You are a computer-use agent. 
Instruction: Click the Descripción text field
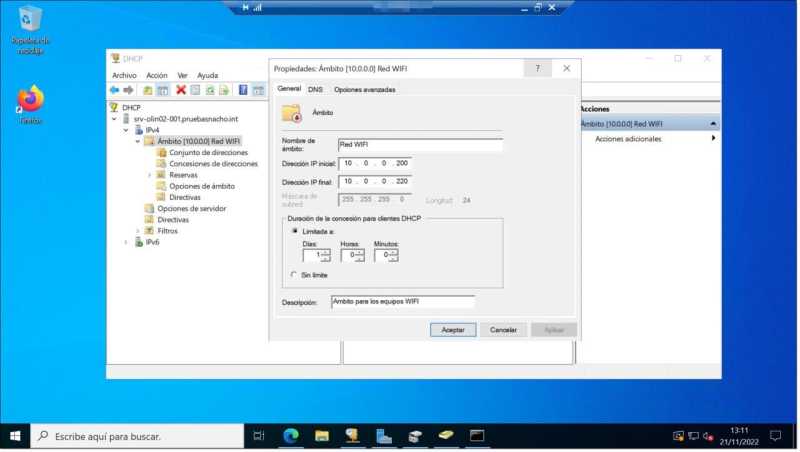coord(403,302)
